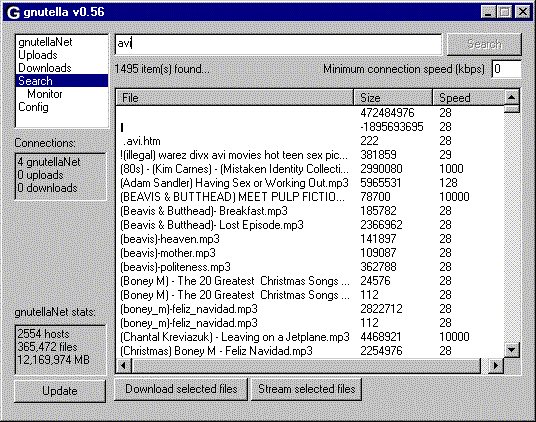
Task: Click the 2554 hosts stat
Action: (x=43, y=333)
